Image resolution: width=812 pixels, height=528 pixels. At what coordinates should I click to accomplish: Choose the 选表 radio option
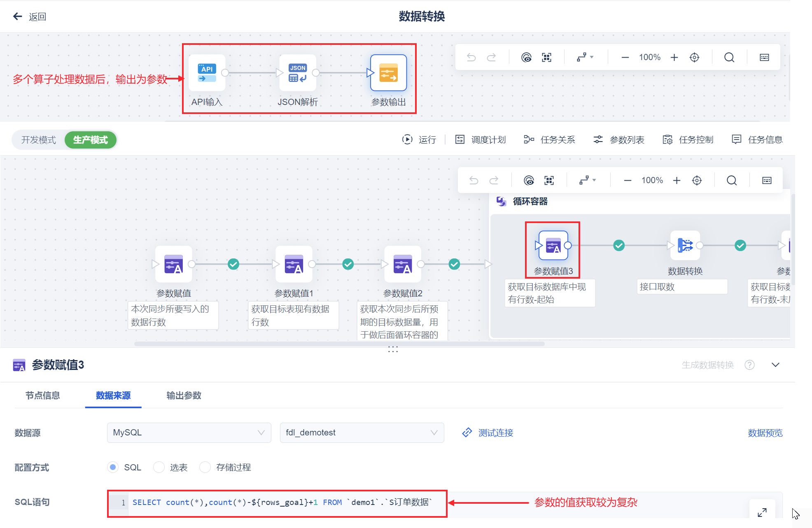click(x=159, y=467)
